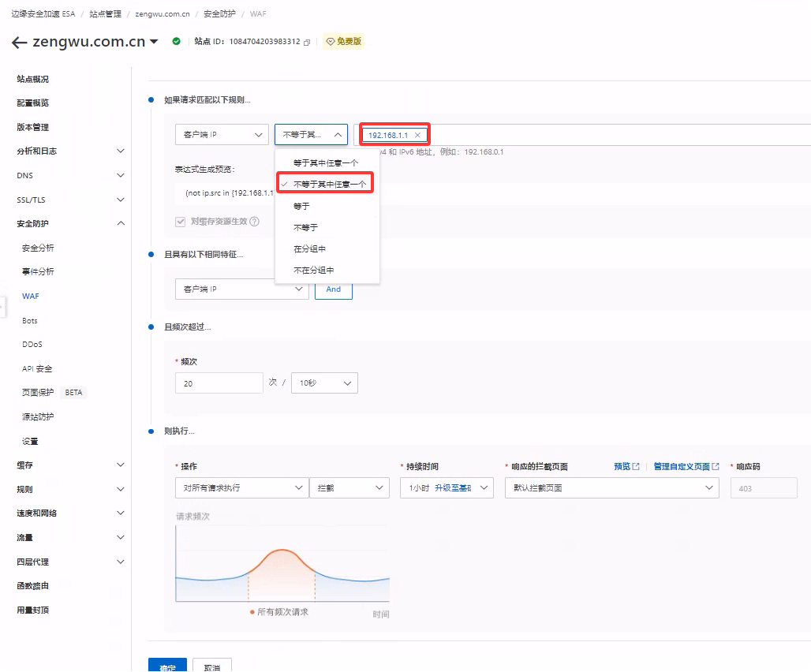Click the green site status check icon
This screenshot has height=672, width=811.
tap(176, 42)
